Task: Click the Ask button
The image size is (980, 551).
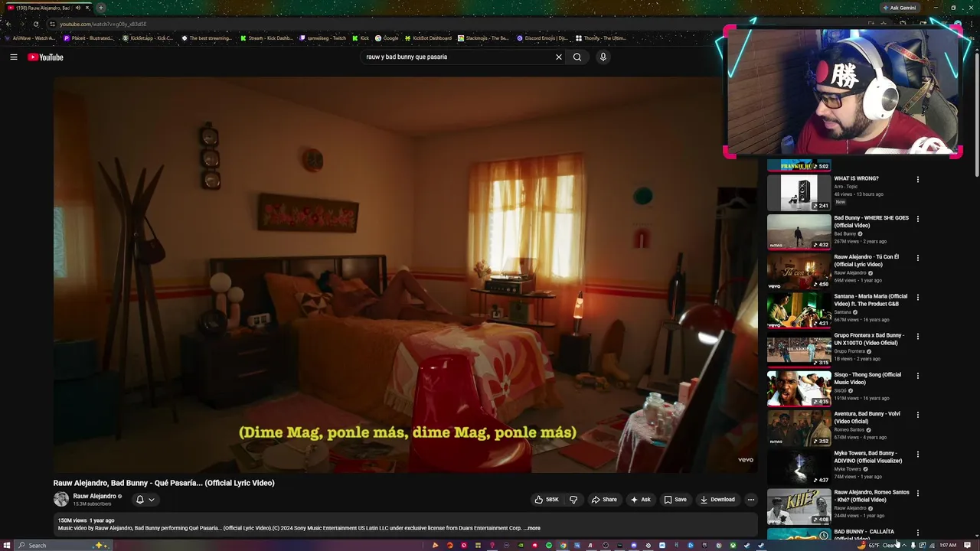Action: pyautogui.click(x=640, y=500)
